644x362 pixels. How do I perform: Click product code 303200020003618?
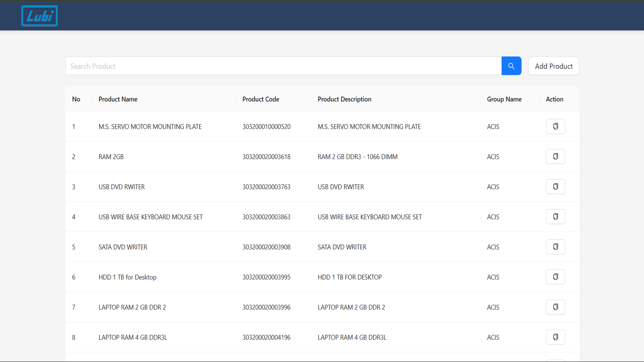pos(266,157)
